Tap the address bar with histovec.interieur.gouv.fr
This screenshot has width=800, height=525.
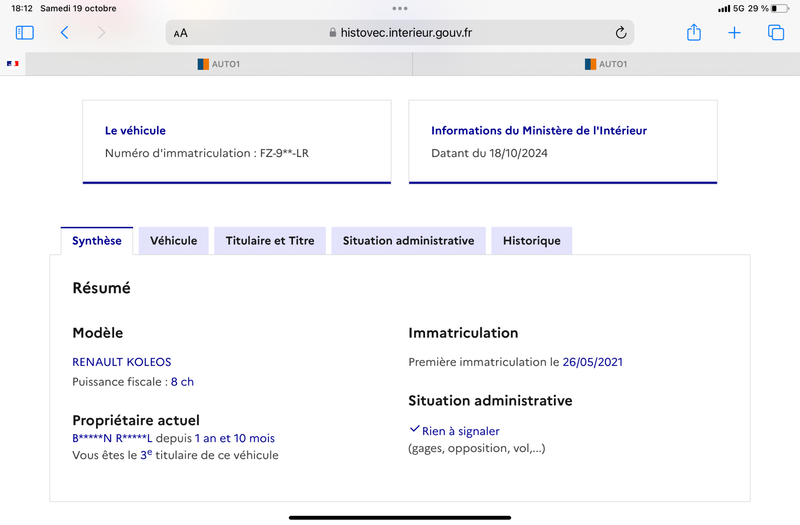(400, 33)
